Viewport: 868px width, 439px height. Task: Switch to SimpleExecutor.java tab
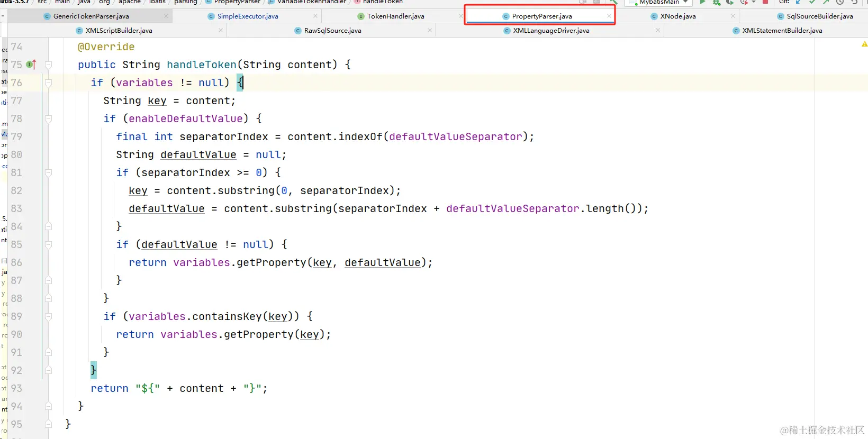[248, 16]
